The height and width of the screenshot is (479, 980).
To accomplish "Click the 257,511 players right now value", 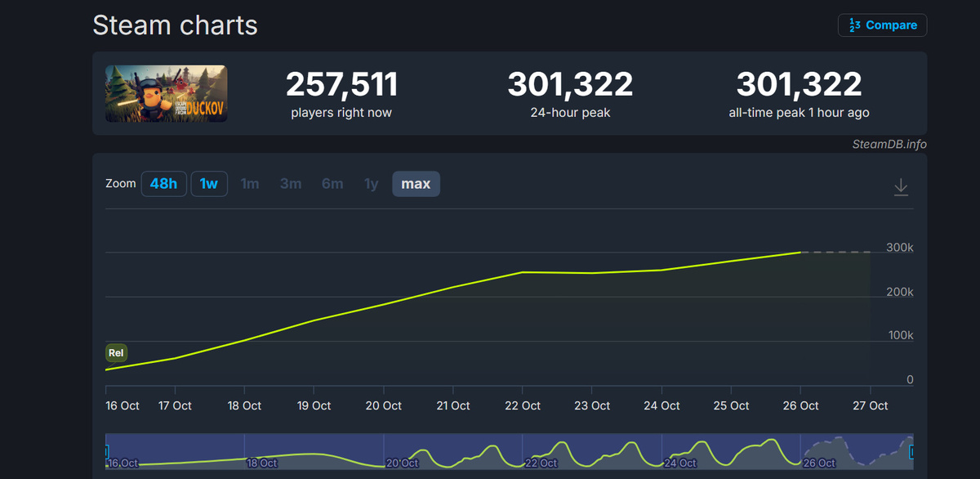I will [341, 84].
